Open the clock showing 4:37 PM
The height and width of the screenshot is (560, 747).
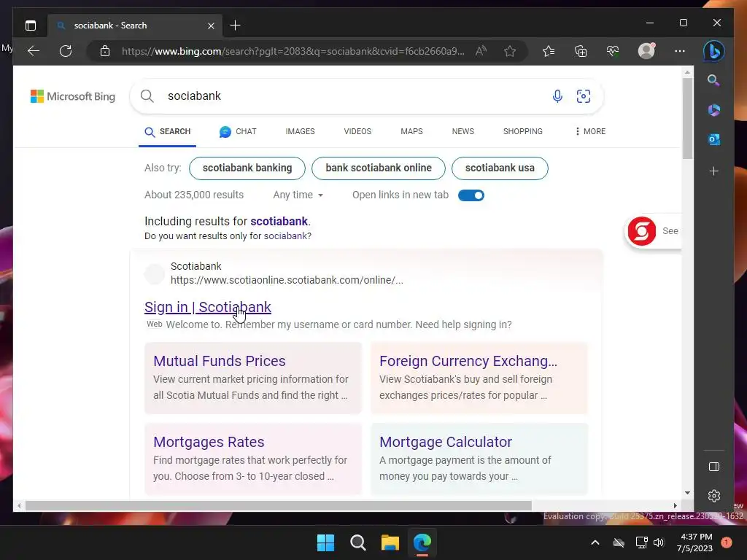click(x=694, y=542)
